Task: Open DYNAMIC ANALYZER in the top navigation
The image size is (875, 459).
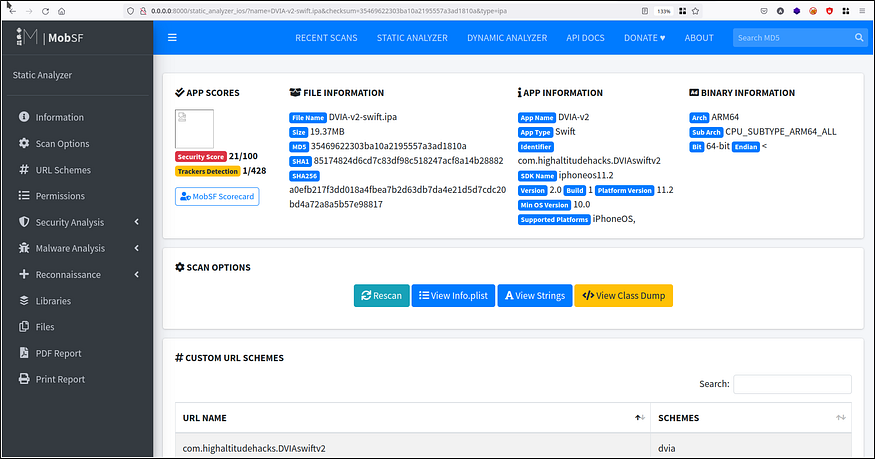Action: pos(507,38)
